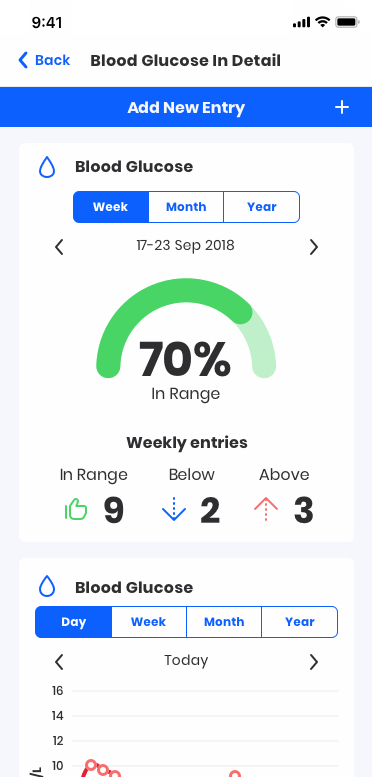Screen dimensions: 372x777
Task: Switch the chart to the Day tab
Action: click(73, 622)
